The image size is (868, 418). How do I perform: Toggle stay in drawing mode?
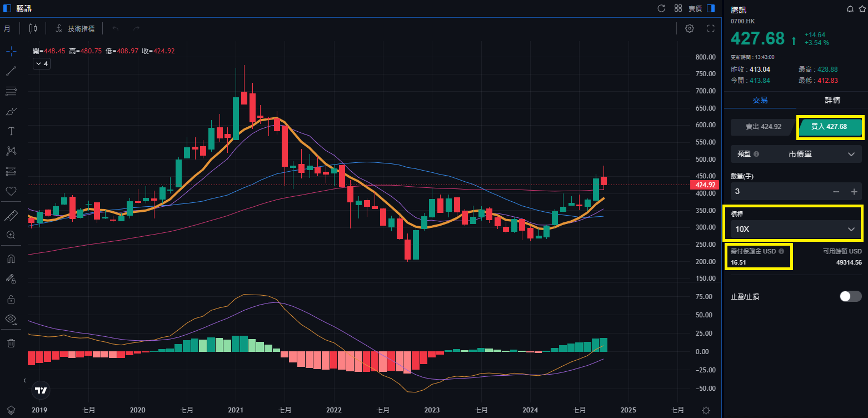11,279
